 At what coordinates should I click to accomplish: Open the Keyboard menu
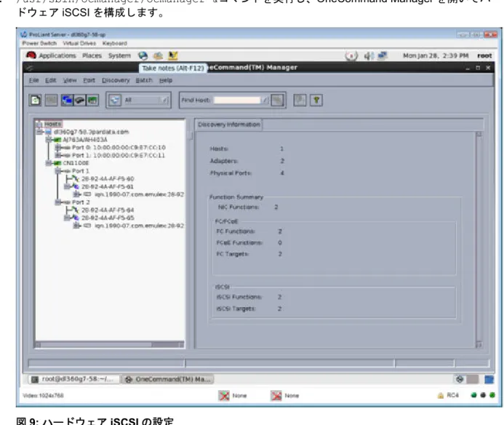coord(115,43)
